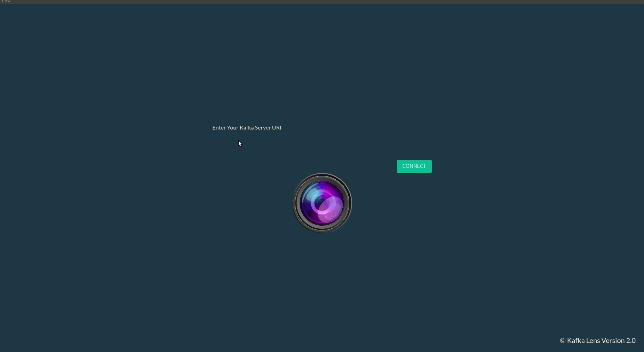Click the Kafka Server URI input field
The image size is (644, 352).
(322, 144)
